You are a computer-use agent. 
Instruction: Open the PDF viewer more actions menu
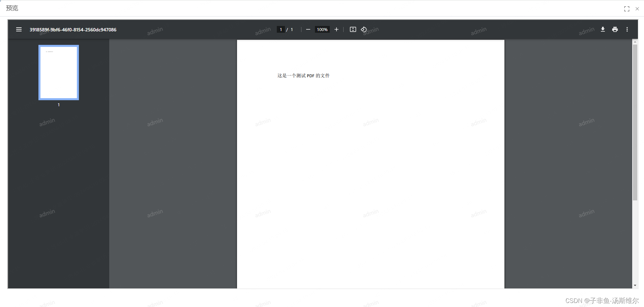627,29
